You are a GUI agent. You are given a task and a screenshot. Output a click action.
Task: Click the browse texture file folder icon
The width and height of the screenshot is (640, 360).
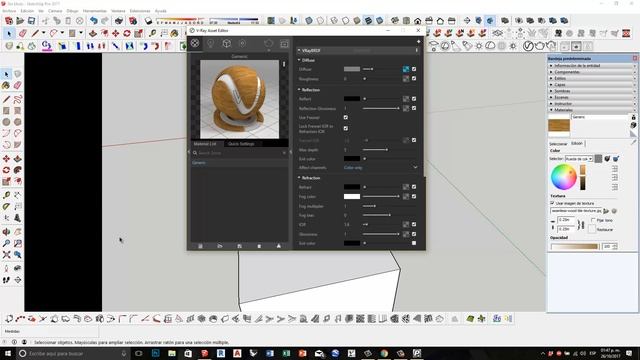(x=606, y=211)
